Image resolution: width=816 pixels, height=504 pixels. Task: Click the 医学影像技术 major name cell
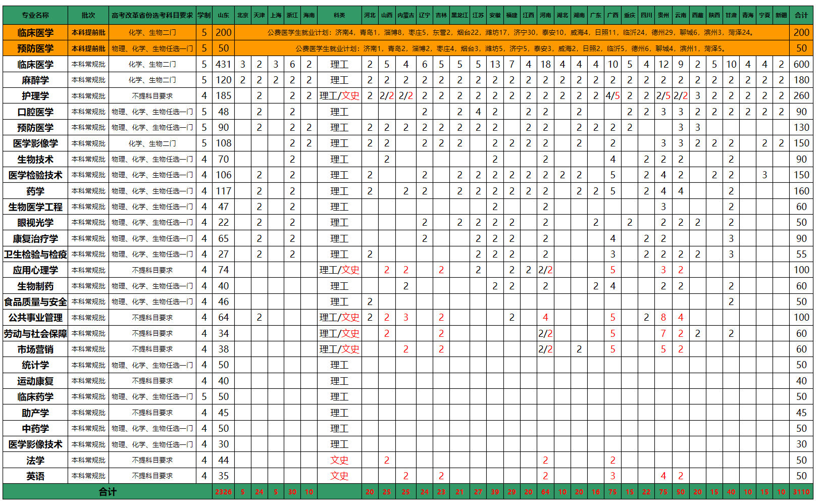pyautogui.click(x=35, y=444)
